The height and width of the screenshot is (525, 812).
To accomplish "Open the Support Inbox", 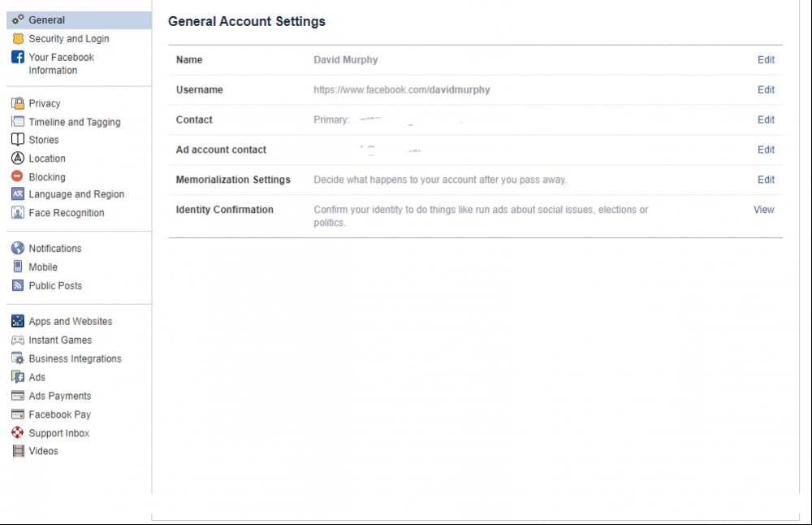I will [x=59, y=432].
